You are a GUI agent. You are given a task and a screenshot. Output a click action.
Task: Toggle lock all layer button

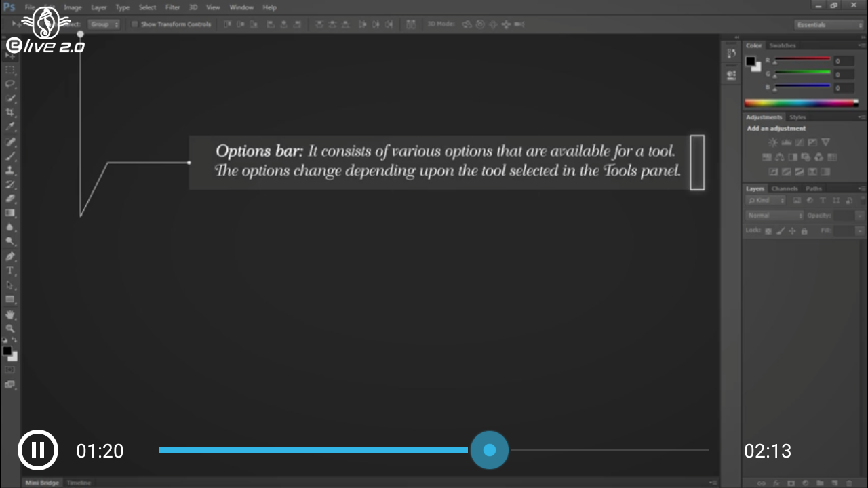pos(804,231)
